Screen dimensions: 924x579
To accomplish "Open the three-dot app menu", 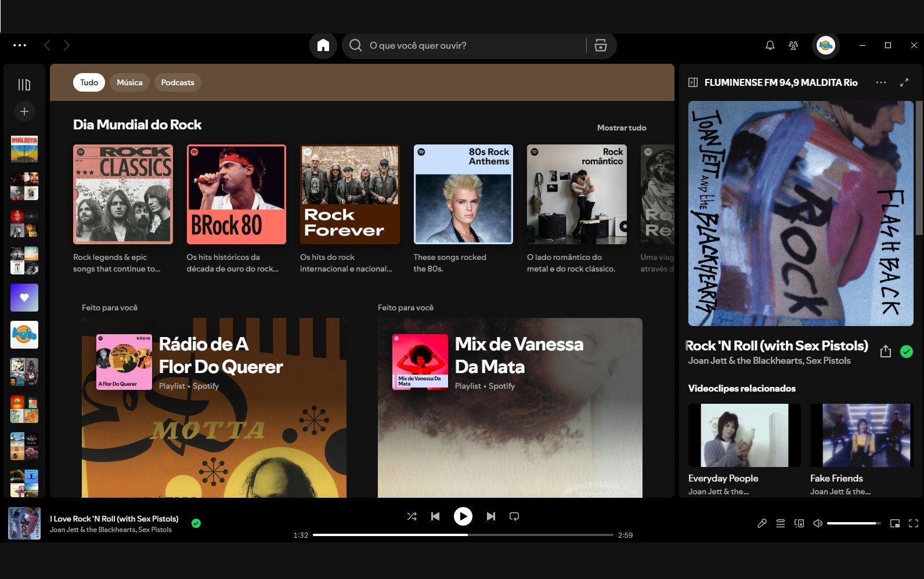I will pyautogui.click(x=20, y=45).
